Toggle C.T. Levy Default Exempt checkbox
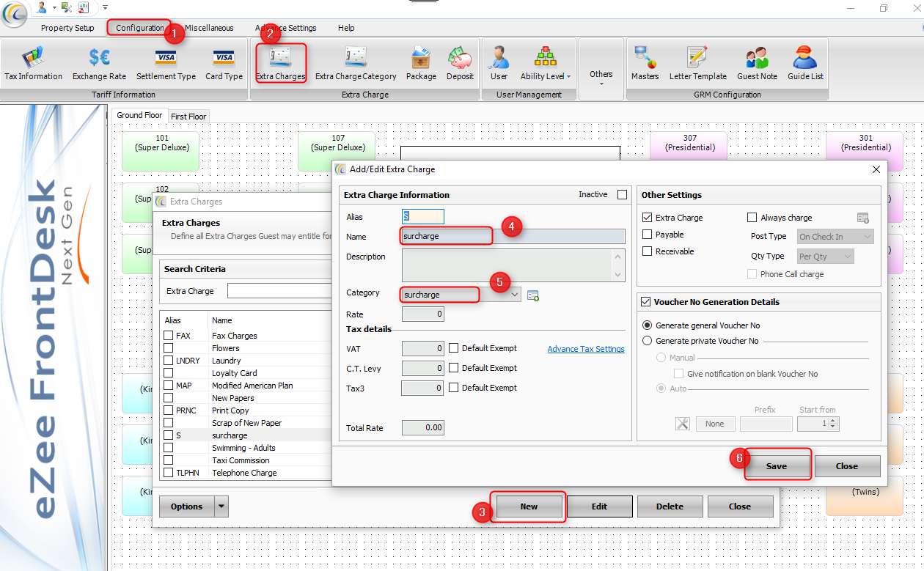The width and height of the screenshot is (924, 571). tap(454, 368)
